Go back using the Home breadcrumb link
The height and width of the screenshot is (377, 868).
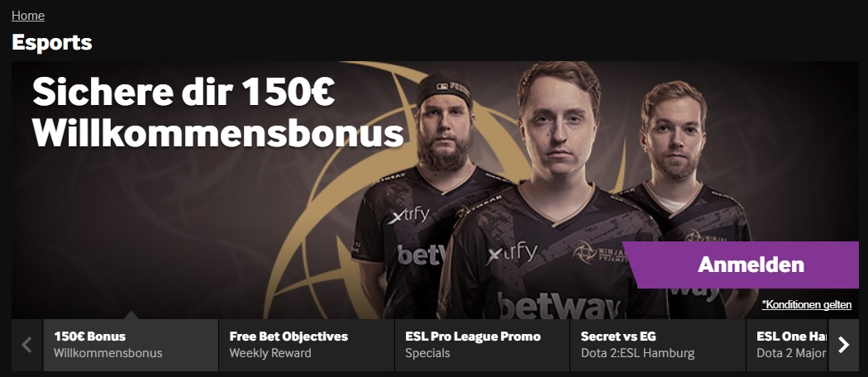27,16
